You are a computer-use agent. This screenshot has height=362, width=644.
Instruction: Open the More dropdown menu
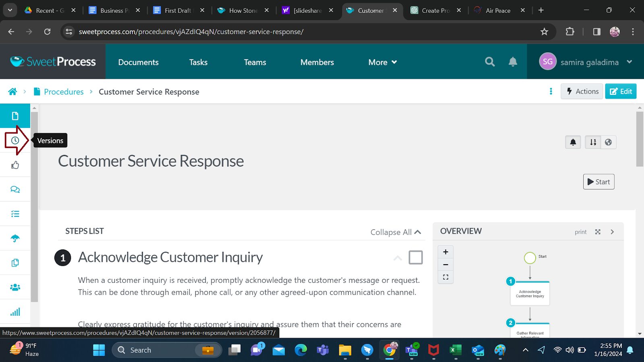[382, 62]
